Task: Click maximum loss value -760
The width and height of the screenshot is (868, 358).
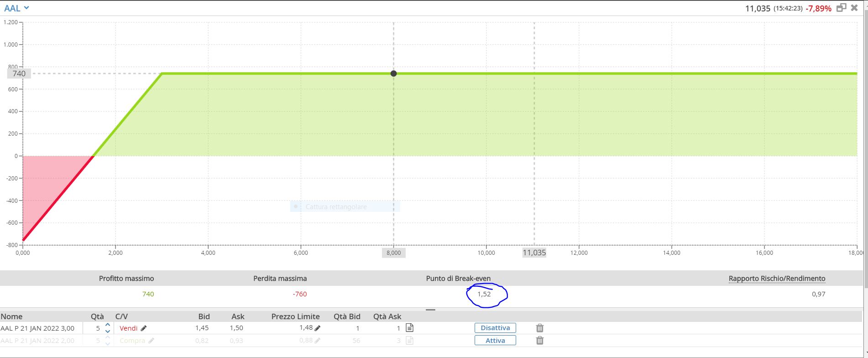Action: (x=300, y=294)
